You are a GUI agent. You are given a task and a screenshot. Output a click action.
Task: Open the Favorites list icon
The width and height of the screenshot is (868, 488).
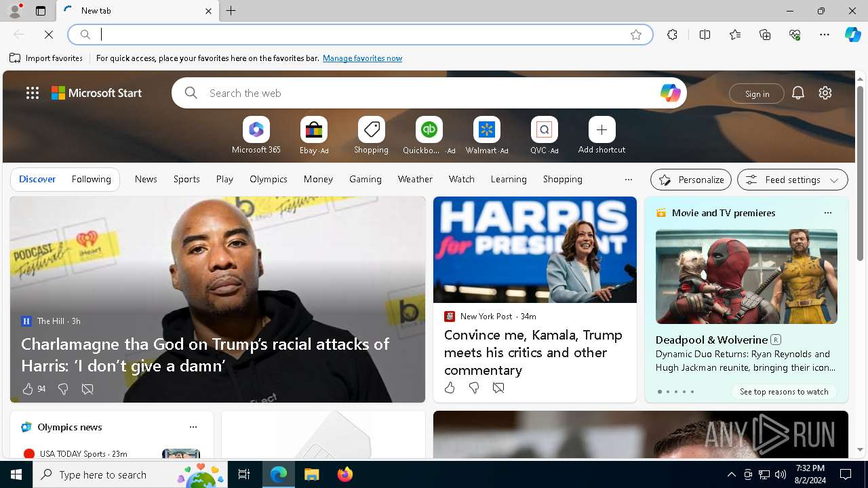735,35
